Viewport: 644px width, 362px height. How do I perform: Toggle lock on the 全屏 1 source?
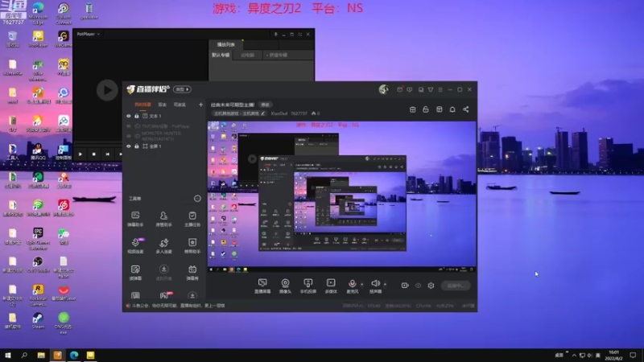137,146
